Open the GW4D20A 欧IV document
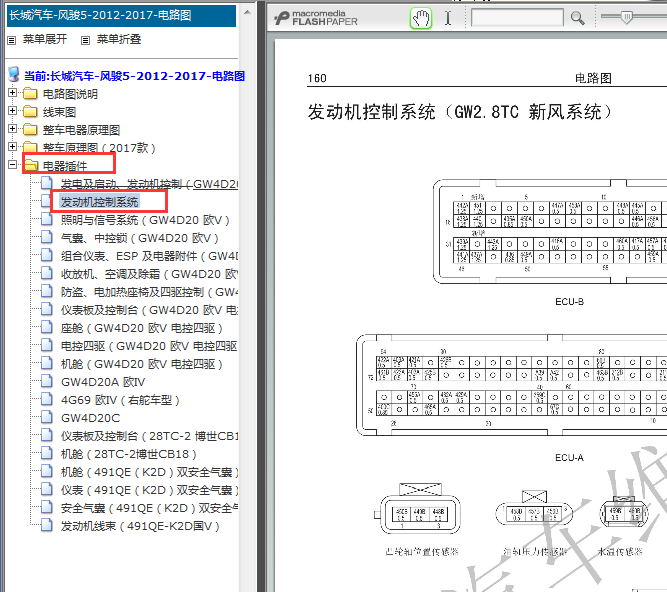Image resolution: width=667 pixels, height=592 pixels. point(103,382)
